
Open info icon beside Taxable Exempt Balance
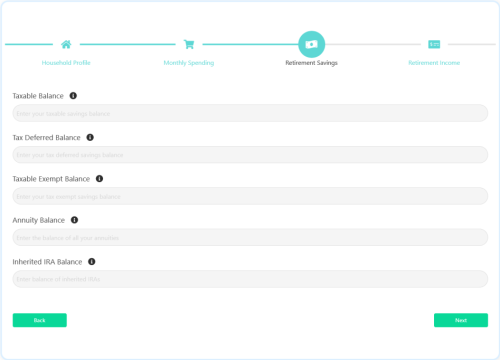tap(99, 179)
